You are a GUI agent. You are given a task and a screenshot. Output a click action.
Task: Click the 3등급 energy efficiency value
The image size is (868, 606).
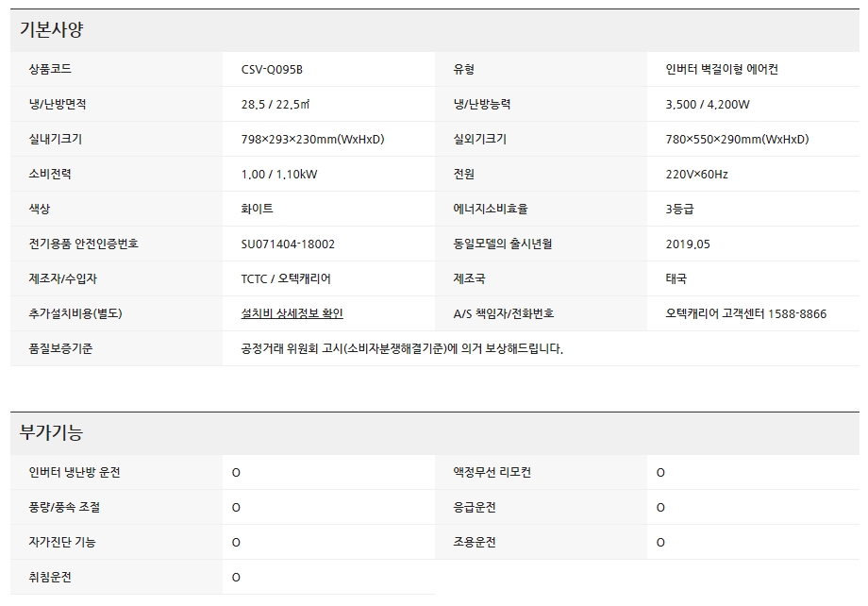[679, 209]
